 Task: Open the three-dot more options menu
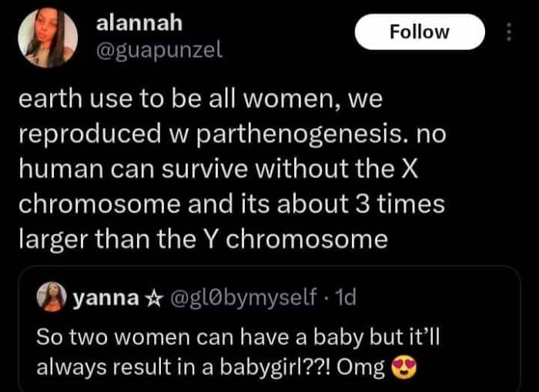[x=508, y=32]
